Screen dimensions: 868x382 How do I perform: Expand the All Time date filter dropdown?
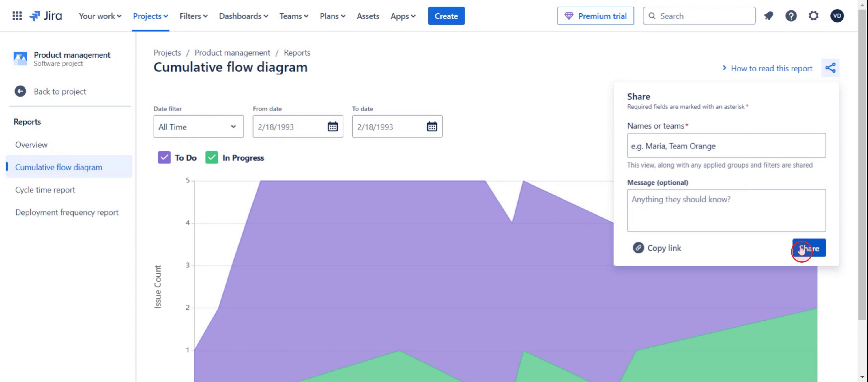click(198, 127)
